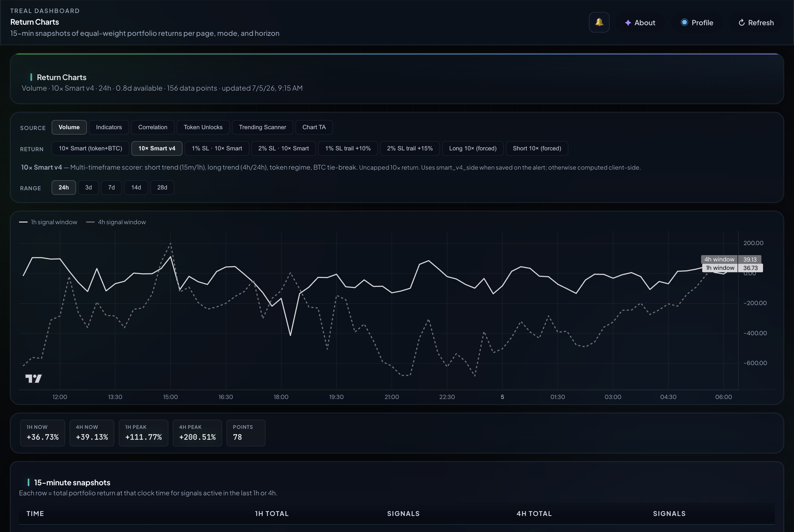Click the TIME column header
The height and width of the screenshot is (532, 794).
click(x=35, y=514)
